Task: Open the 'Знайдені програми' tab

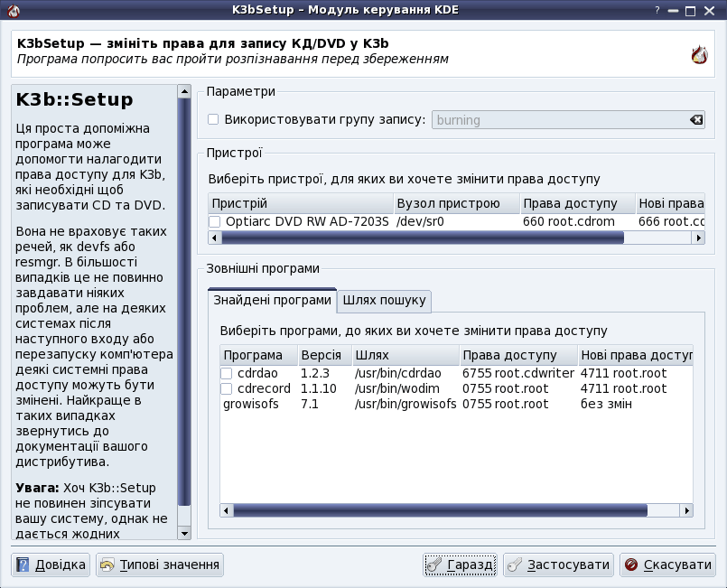Action: 272,301
